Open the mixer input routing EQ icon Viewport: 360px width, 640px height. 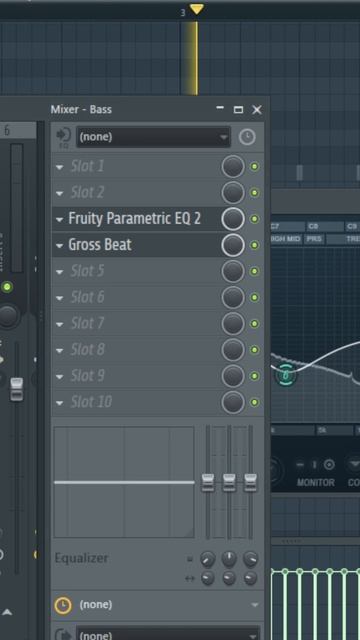point(63,137)
